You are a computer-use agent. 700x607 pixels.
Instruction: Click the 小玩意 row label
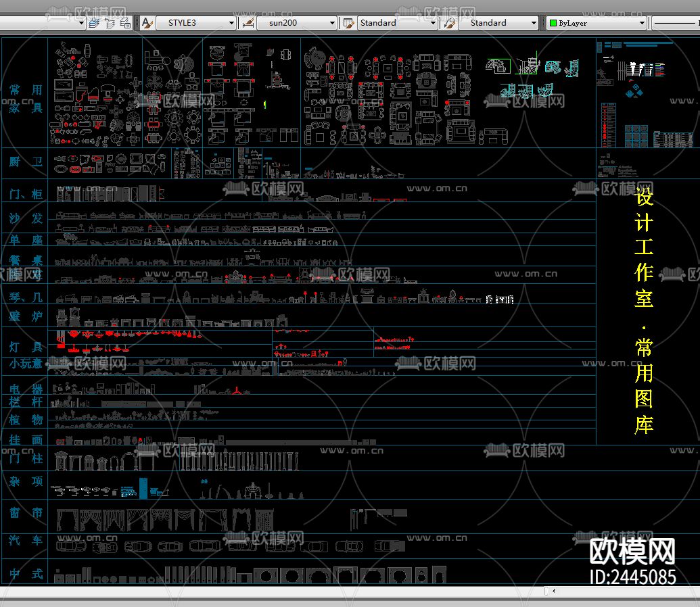coord(26,363)
